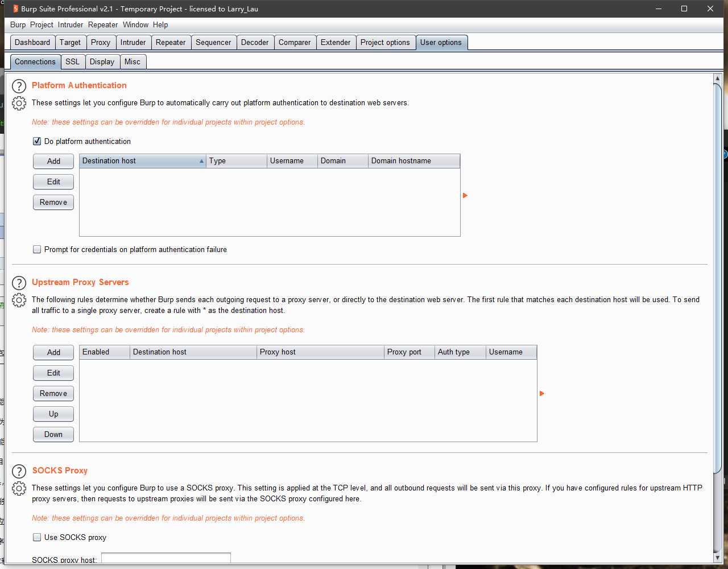Click Auth type column header
The image size is (728, 569).
pyautogui.click(x=460, y=352)
